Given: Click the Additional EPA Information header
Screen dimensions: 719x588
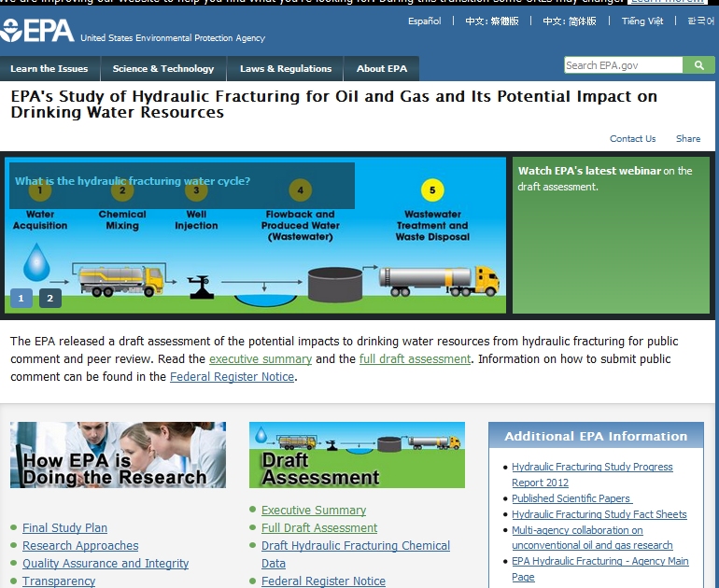Looking at the screenshot, I should point(596,436).
